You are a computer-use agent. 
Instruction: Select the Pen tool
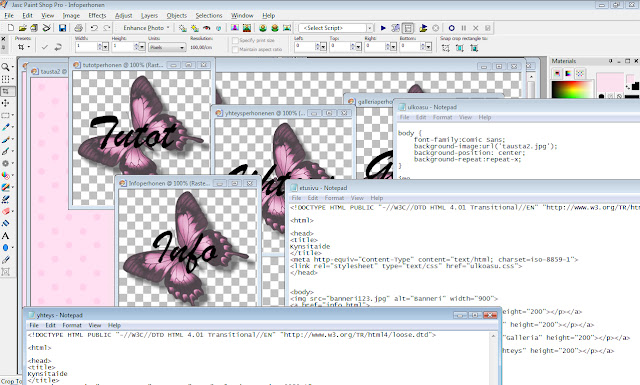6,260
